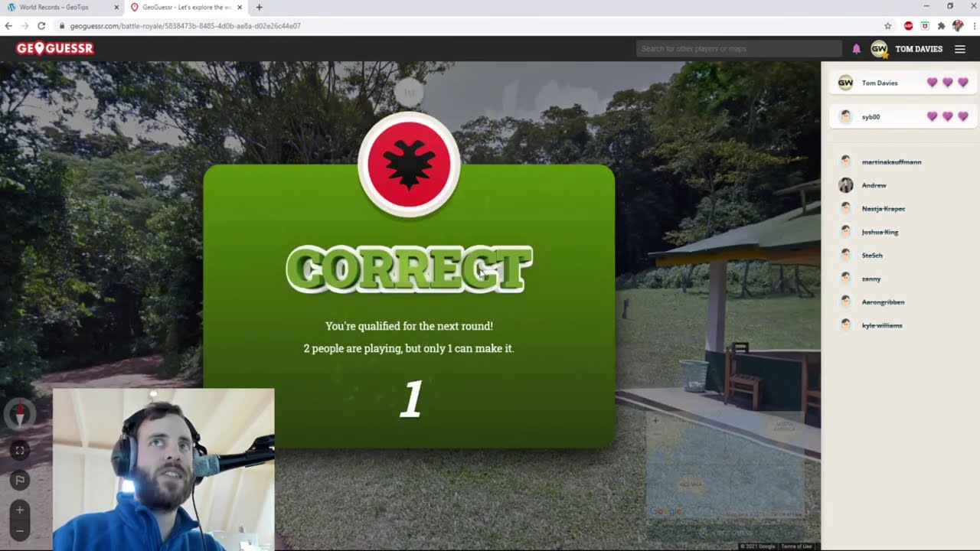Click eliminated player SteSch
The image size is (980, 551).
point(872,256)
